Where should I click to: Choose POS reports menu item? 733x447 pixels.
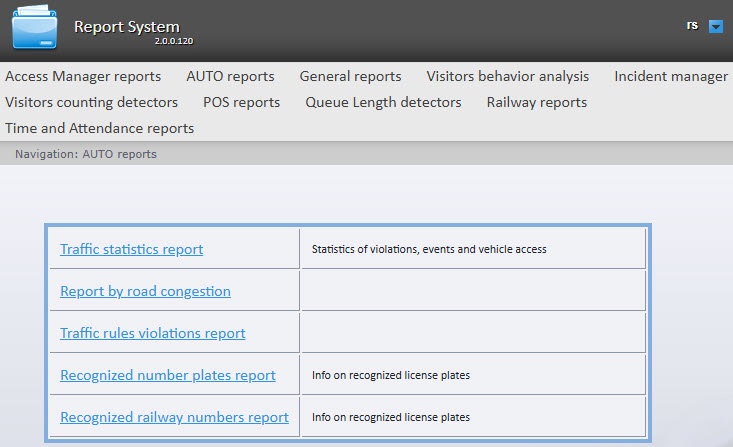(x=242, y=102)
